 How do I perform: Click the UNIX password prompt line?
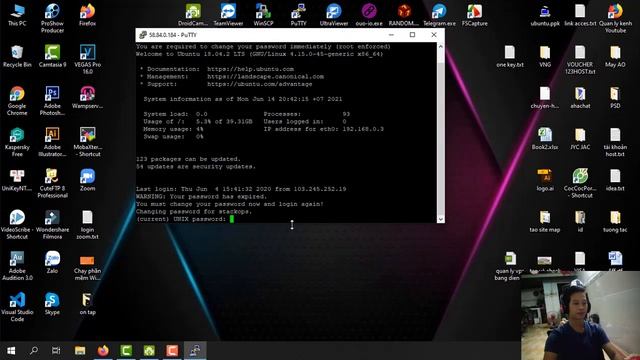tap(185, 219)
